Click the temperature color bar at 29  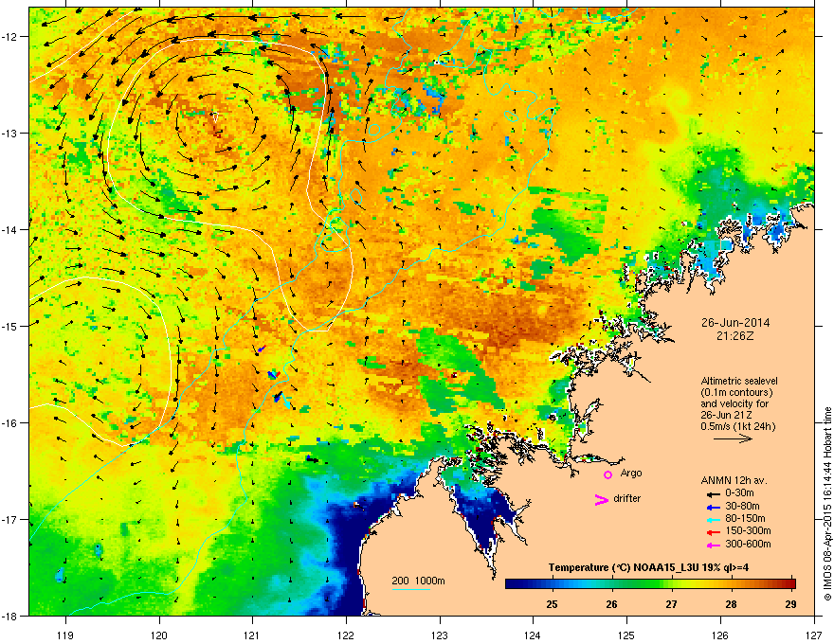791,584
